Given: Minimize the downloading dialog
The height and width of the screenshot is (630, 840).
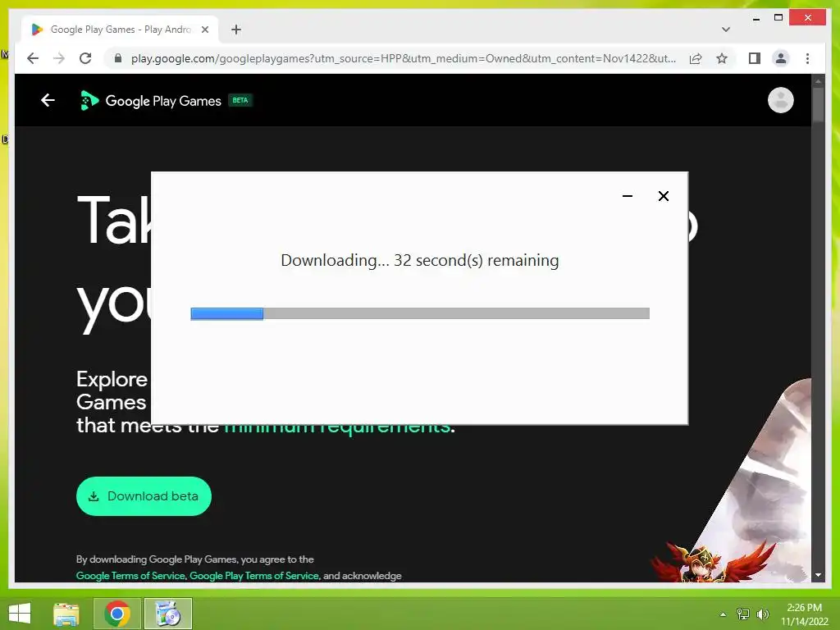Looking at the screenshot, I should [x=628, y=196].
